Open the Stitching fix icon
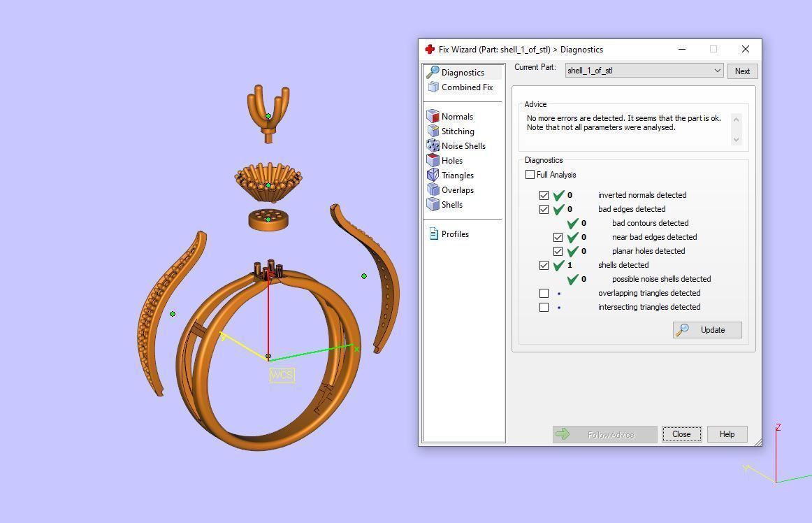This screenshot has width=812, height=523. (433, 131)
